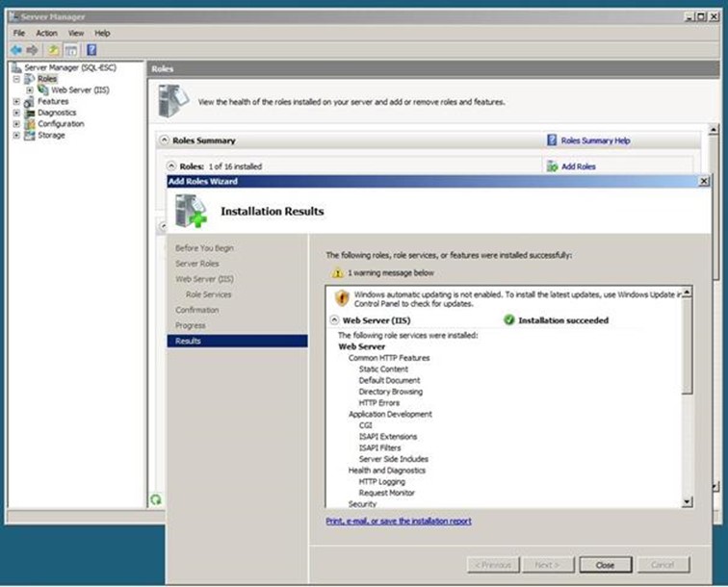Click the up arrow of results list scrollbar

click(688, 292)
